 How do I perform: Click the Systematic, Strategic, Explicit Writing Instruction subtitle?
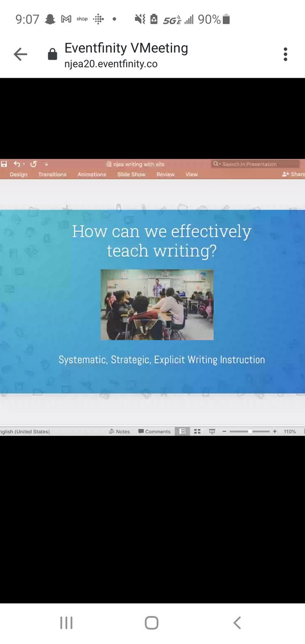tap(162, 360)
